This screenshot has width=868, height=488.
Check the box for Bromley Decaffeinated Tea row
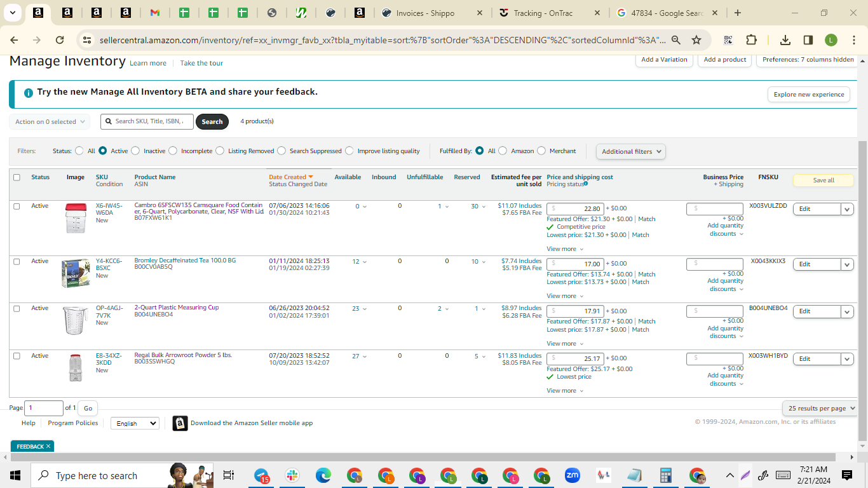[17, 261]
